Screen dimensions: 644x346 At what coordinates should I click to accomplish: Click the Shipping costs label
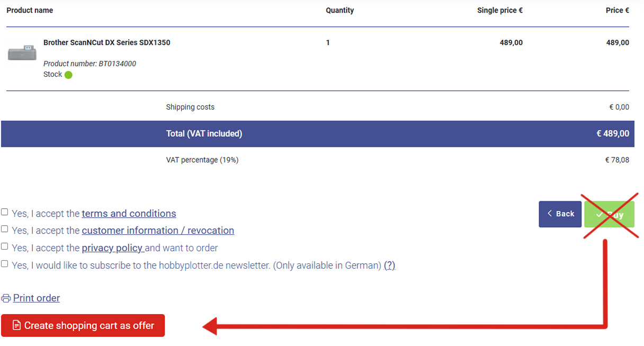tap(190, 107)
